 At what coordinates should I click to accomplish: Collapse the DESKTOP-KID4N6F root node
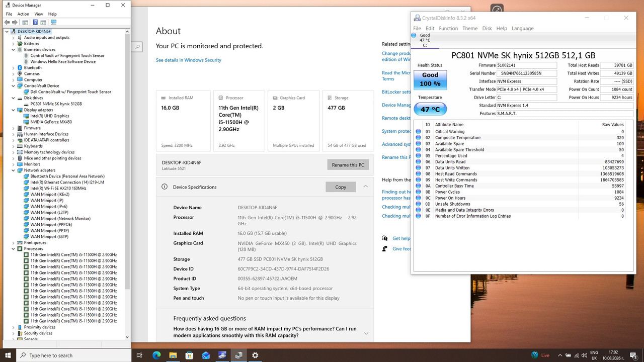click(x=7, y=32)
